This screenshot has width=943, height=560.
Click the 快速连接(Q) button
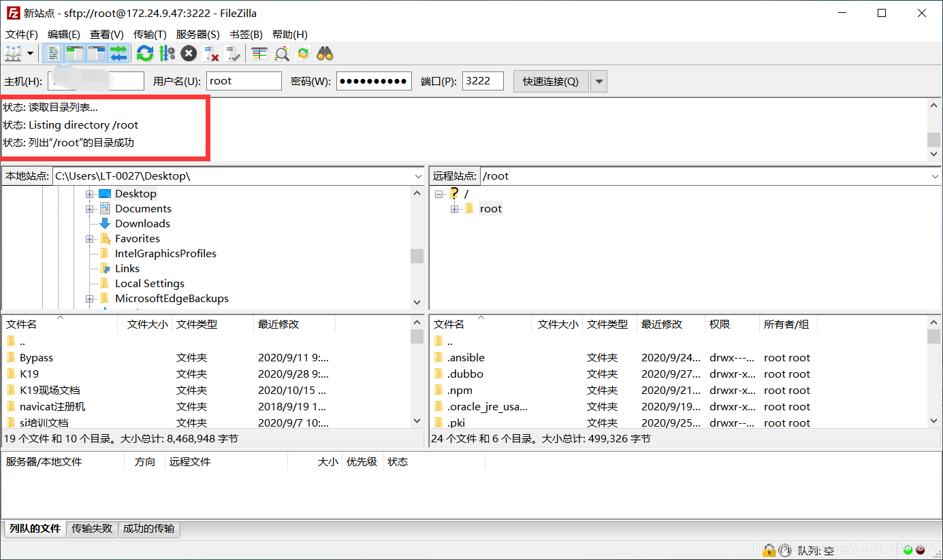[x=551, y=81]
